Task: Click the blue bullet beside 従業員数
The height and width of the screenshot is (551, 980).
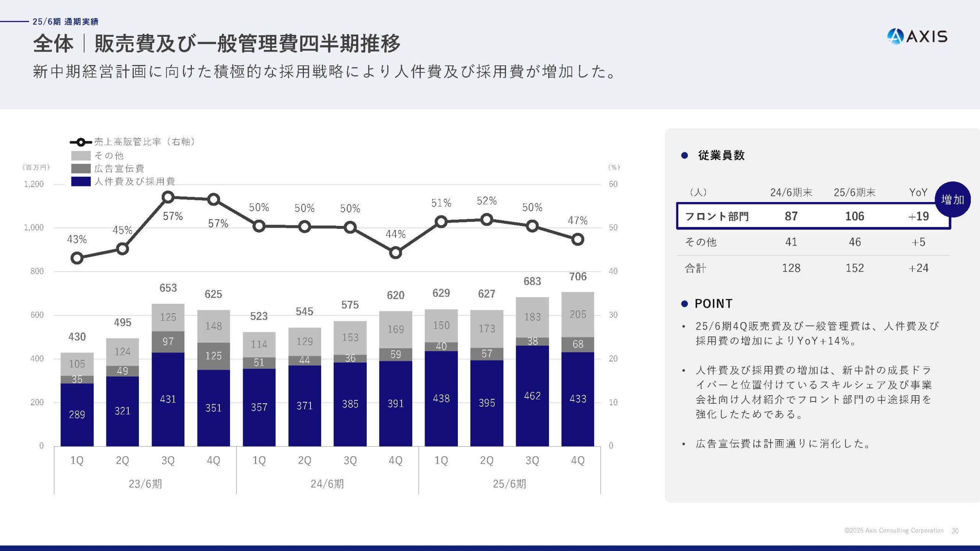Action: tap(684, 155)
